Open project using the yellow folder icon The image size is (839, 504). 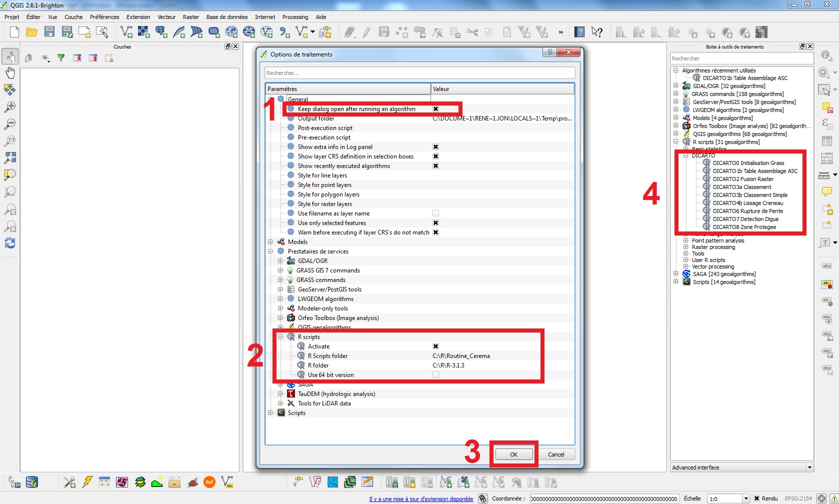point(32,32)
